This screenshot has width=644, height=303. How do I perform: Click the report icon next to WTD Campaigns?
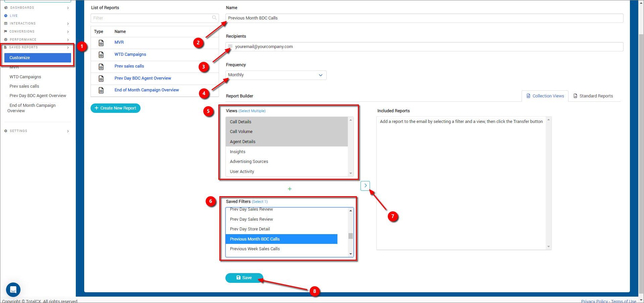(x=101, y=55)
